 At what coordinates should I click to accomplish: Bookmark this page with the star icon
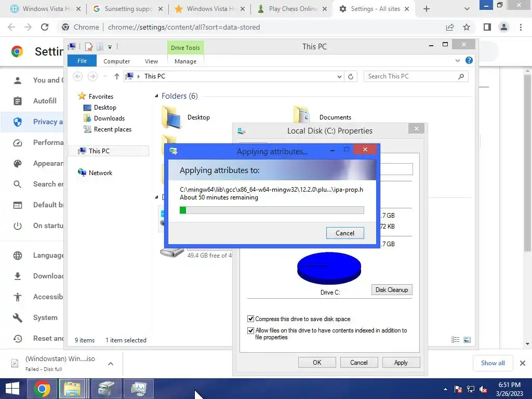tap(467, 27)
